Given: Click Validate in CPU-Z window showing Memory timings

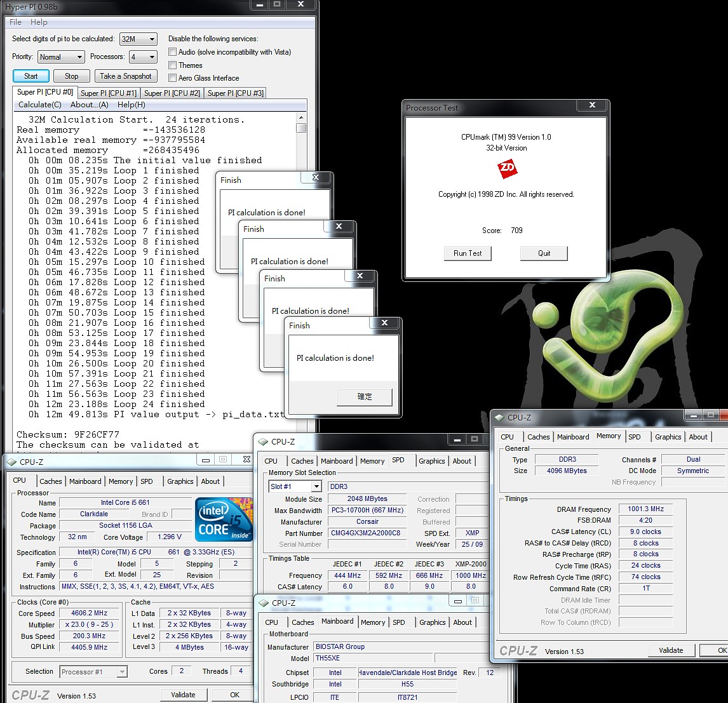Looking at the screenshot, I should (x=671, y=650).
